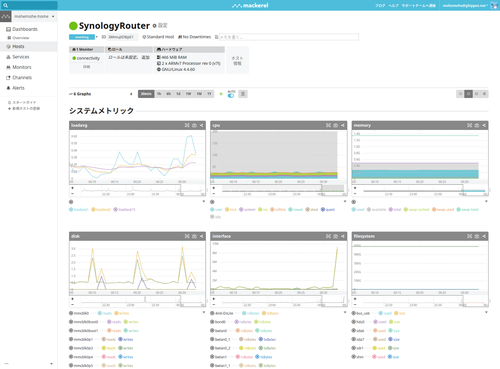
Task: Open the Monitors sidebar item
Action: (x=19, y=67)
